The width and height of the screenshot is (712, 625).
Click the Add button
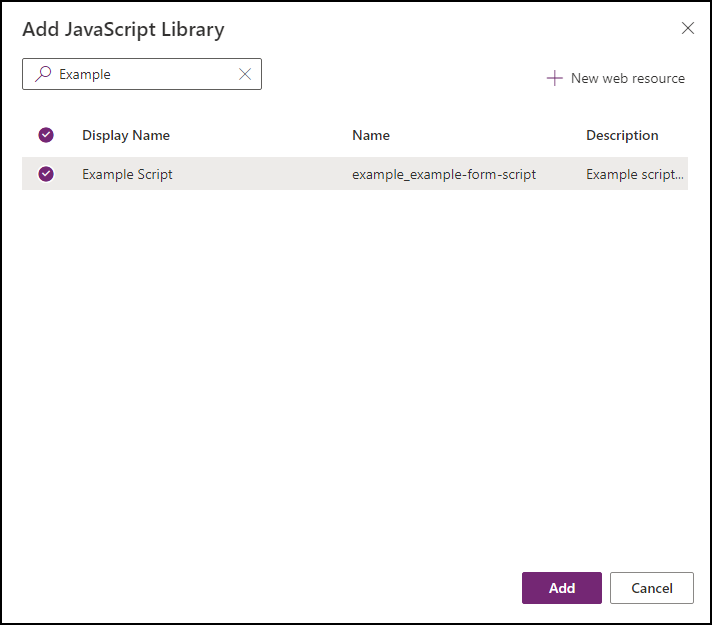562,588
